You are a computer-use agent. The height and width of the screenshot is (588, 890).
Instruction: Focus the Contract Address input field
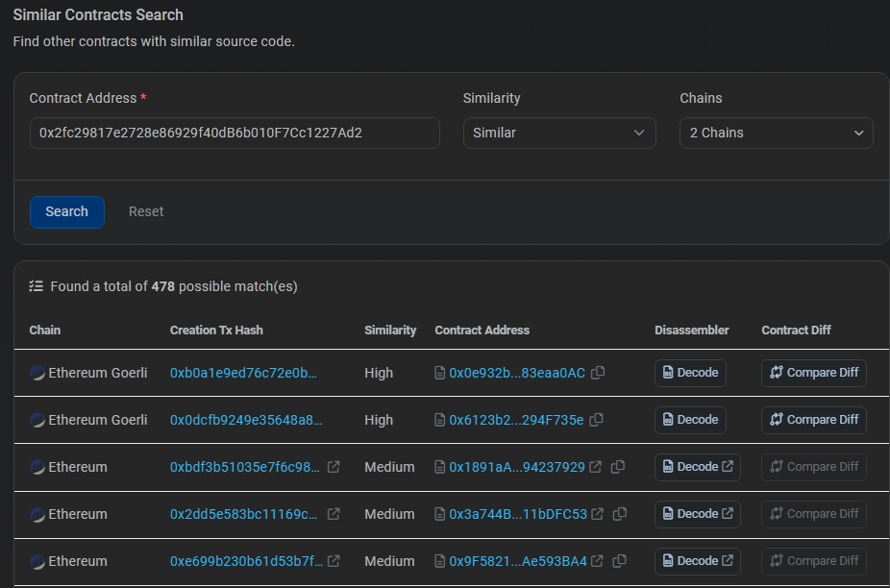[235, 133]
